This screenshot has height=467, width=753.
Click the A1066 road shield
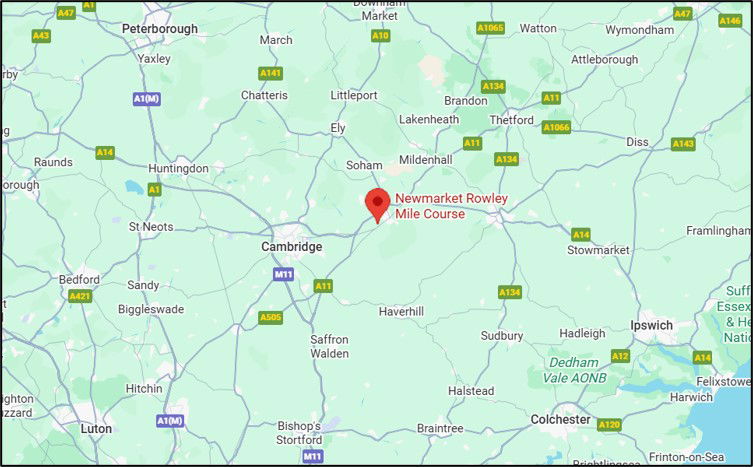click(x=556, y=127)
